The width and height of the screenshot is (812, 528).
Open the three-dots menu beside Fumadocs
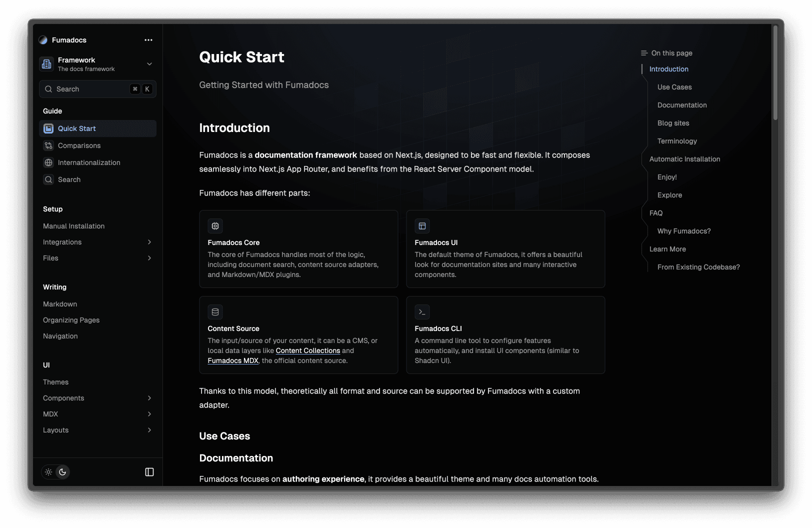click(148, 40)
